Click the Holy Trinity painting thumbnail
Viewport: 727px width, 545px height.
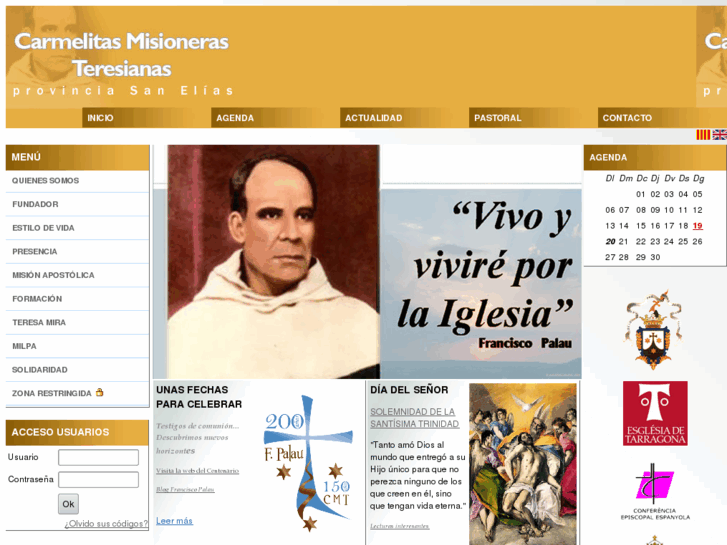523,464
